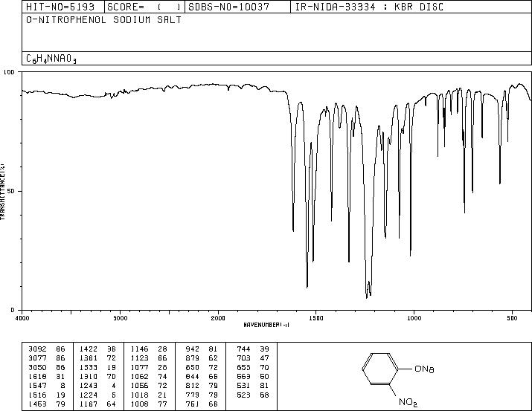Click the 100 y-axis tick label

(x=9, y=72)
